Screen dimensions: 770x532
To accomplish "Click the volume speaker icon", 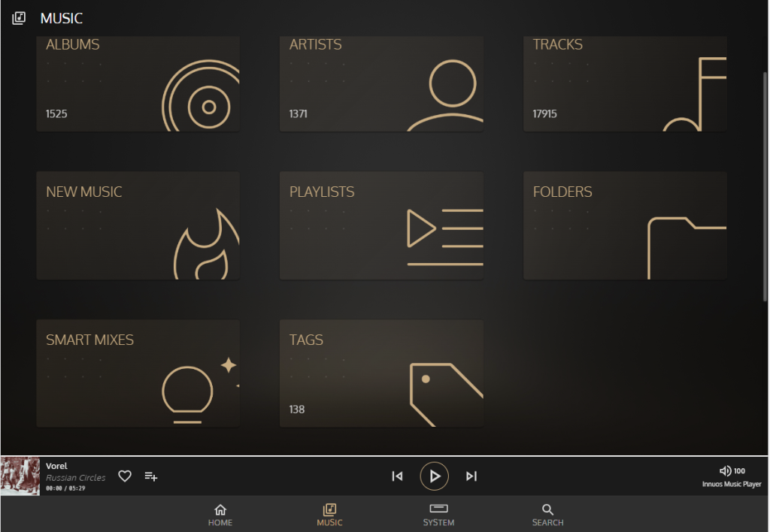I will (x=725, y=470).
